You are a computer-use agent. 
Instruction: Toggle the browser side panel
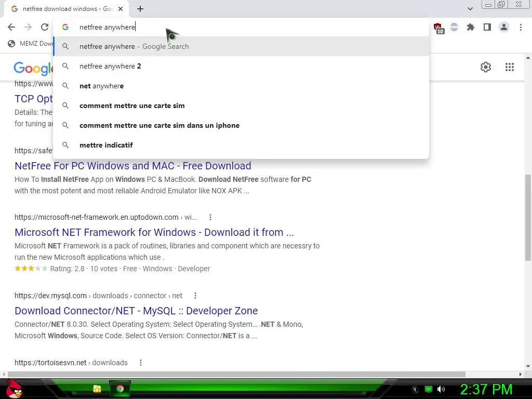(487, 27)
